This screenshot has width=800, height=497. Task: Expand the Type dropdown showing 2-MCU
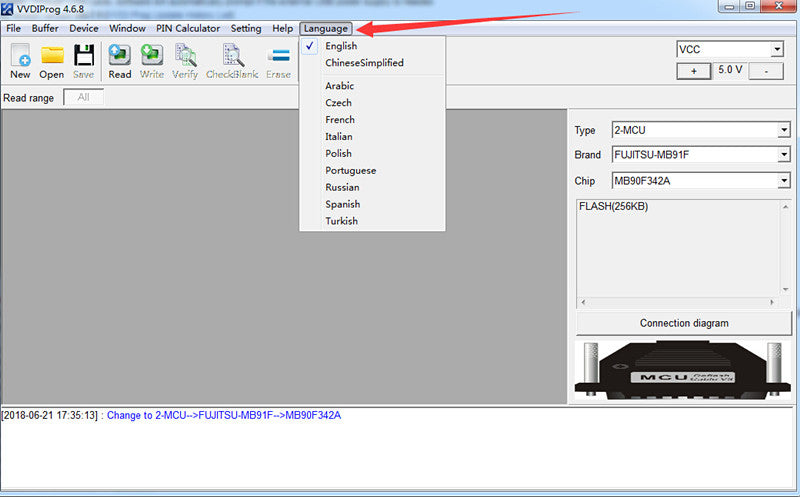point(783,130)
